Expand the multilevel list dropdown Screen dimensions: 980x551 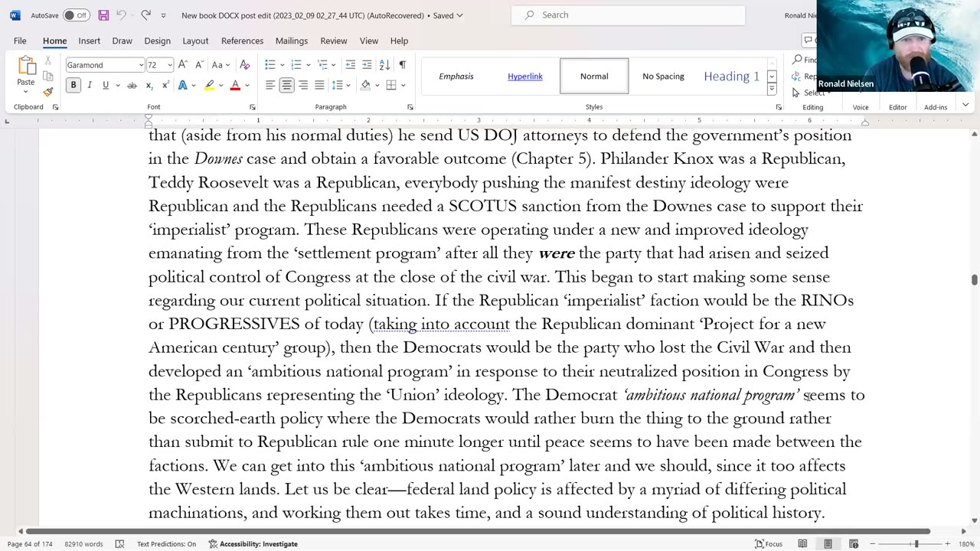[x=335, y=65]
